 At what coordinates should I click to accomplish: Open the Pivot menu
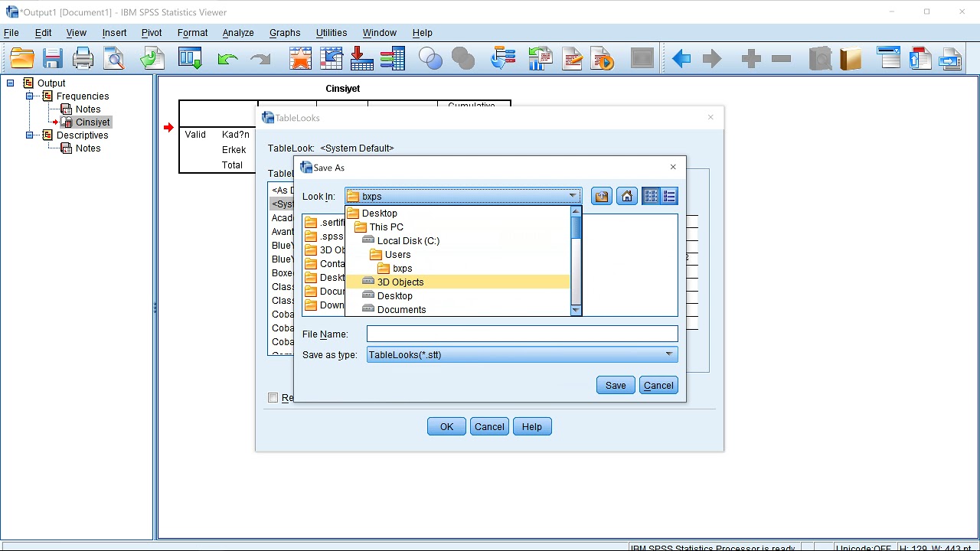[x=152, y=33]
